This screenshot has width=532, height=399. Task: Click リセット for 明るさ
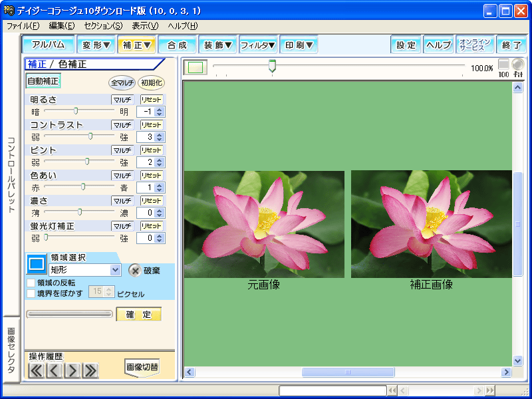[152, 100]
